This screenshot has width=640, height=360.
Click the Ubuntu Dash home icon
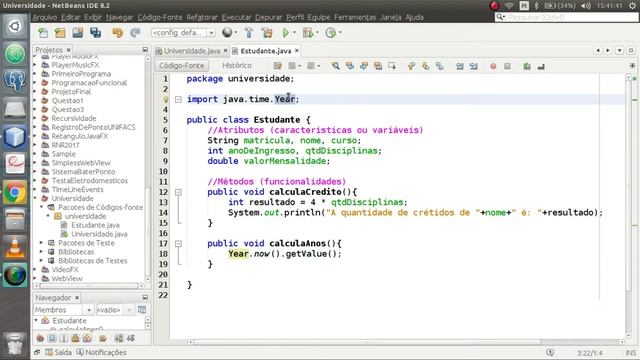point(15,27)
